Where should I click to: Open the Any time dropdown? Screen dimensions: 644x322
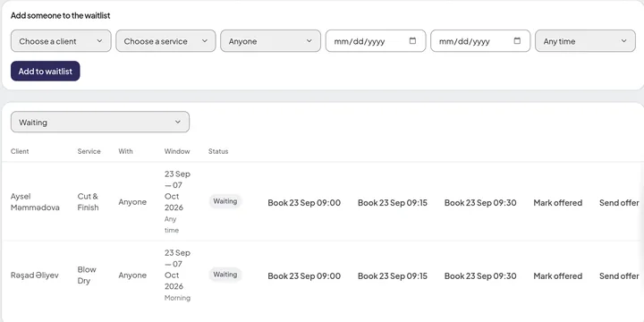click(585, 41)
